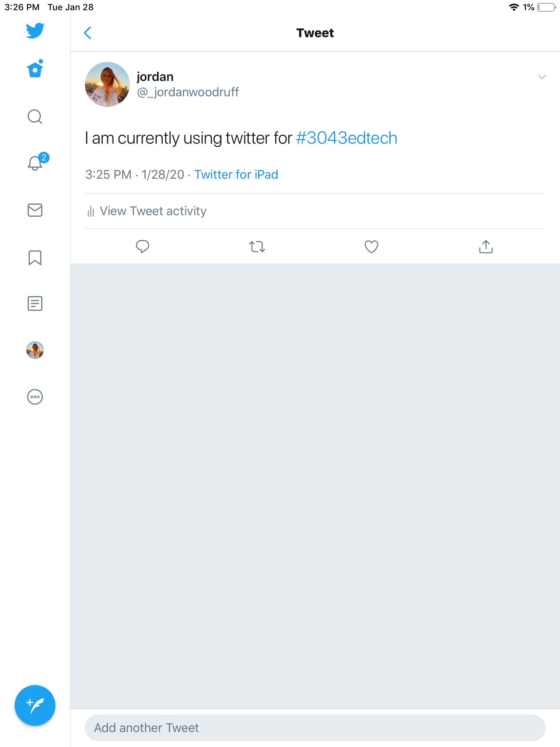Open the Search magnifier in sidebar
Image resolution: width=560 pixels, height=747 pixels.
click(35, 117)
